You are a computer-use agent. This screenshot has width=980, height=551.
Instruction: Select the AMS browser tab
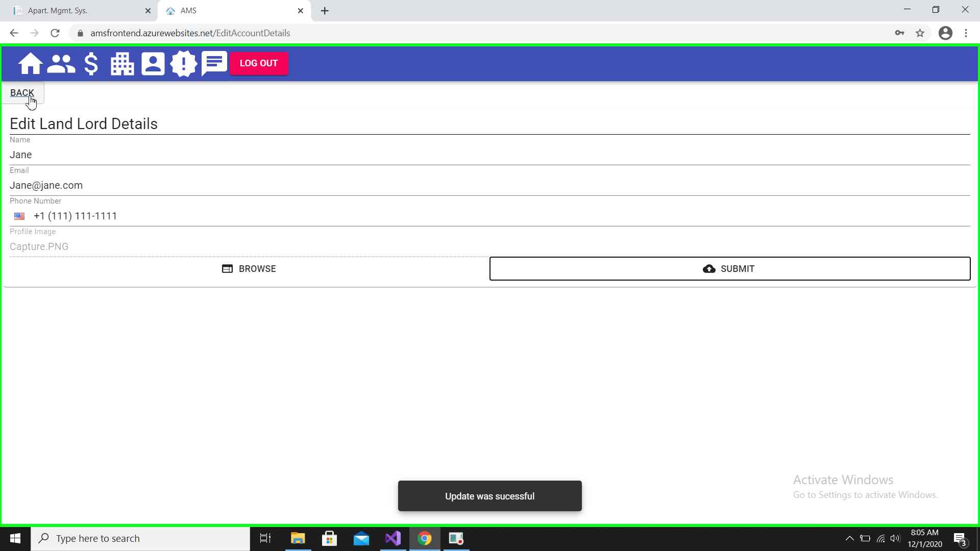tap(235, 11)
